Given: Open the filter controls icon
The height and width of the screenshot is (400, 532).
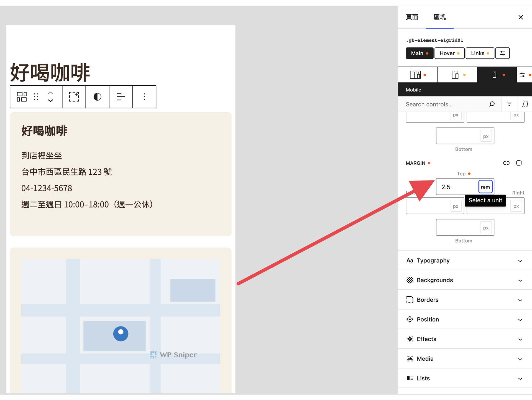Looking at the screenshot, I should click(x=509, y=104).
